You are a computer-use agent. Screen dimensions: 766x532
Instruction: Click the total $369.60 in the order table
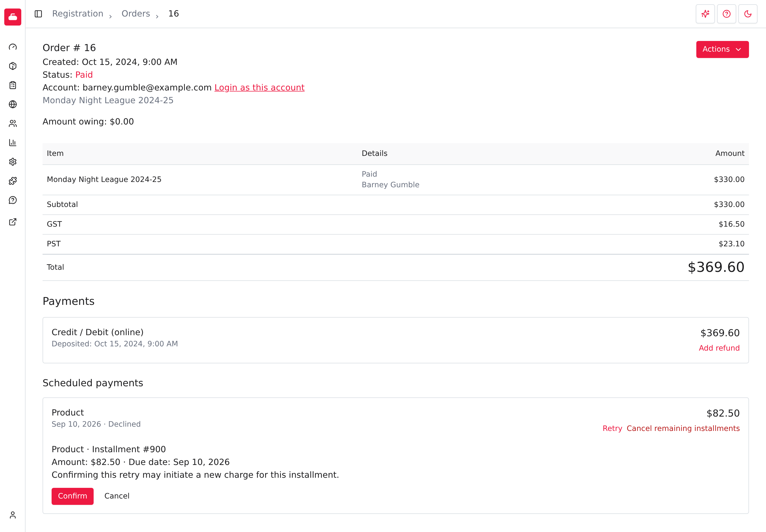tap(716, 267)
